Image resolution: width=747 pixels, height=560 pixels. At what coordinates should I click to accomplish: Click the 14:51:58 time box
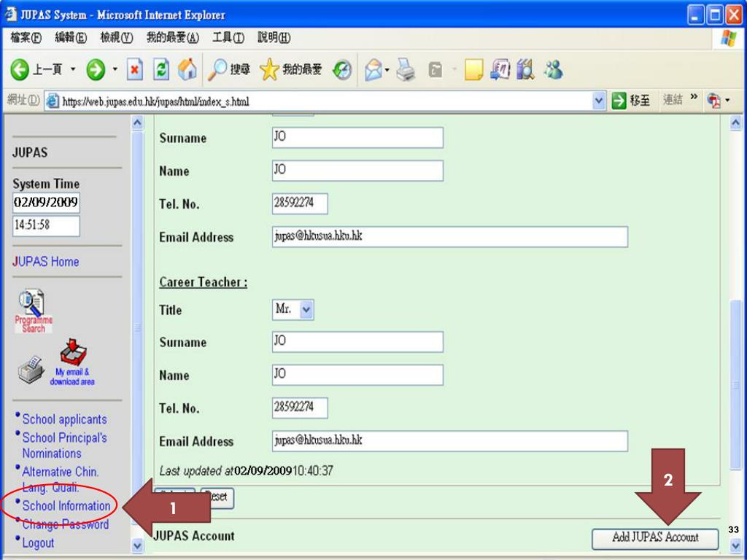[46, 226]
